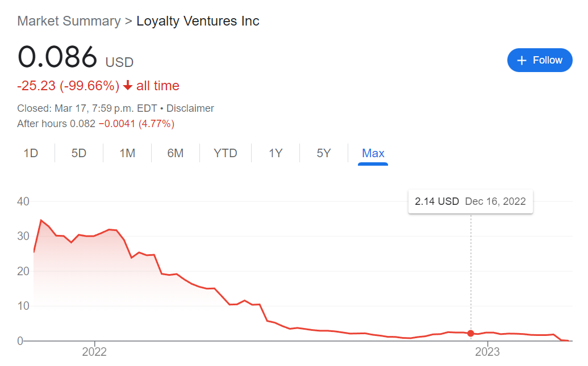The width and height of the screenshot is (588, 366).
Task: Select the 1D time range tab
Action: pyautogui.click(x=31, y=153)
